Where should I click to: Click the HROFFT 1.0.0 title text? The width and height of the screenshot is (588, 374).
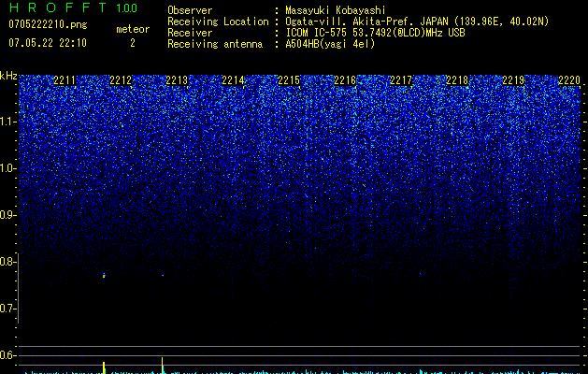point(73,7)
